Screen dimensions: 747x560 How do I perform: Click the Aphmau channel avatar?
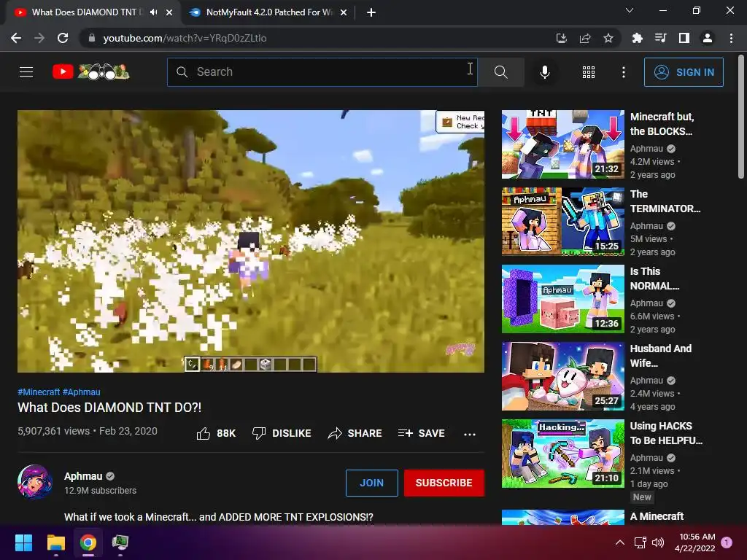tap(35, 482)
